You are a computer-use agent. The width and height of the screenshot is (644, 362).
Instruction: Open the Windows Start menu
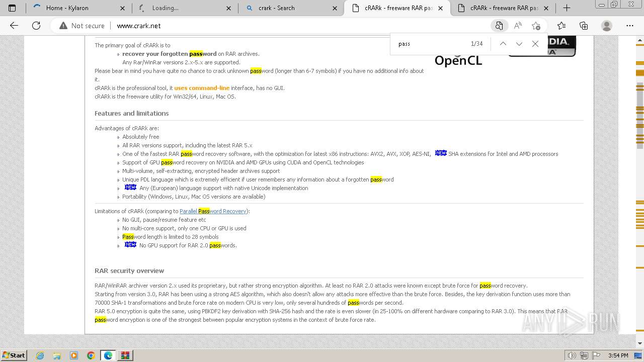pyautogui.click(x=14, y=355)
